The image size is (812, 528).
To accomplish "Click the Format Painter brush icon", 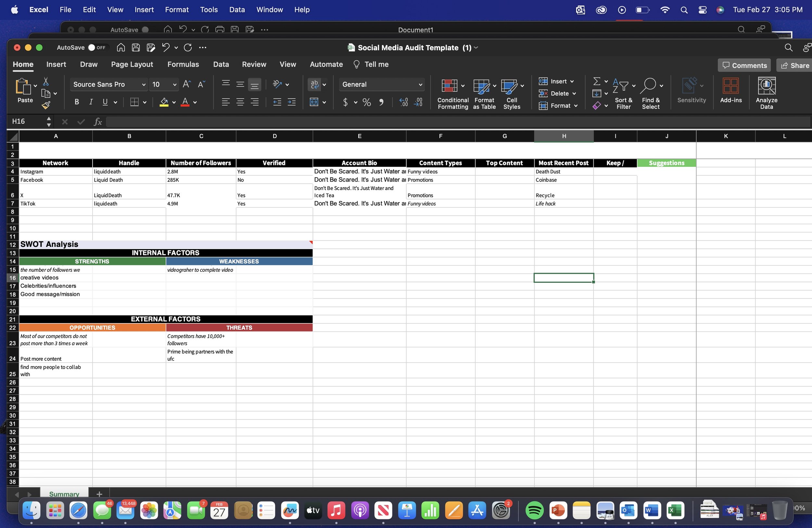I will (x=46, y=106).
